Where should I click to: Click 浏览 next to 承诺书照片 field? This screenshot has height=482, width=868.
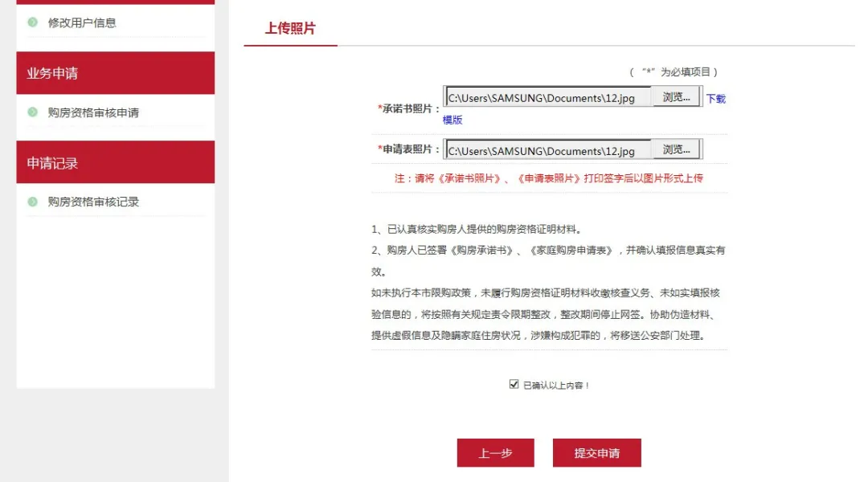tap(676, 96)
